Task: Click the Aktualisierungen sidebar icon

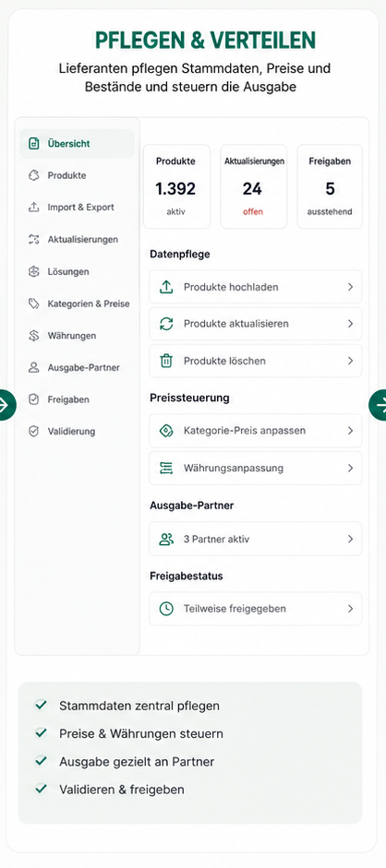Action: coord(34,240)
